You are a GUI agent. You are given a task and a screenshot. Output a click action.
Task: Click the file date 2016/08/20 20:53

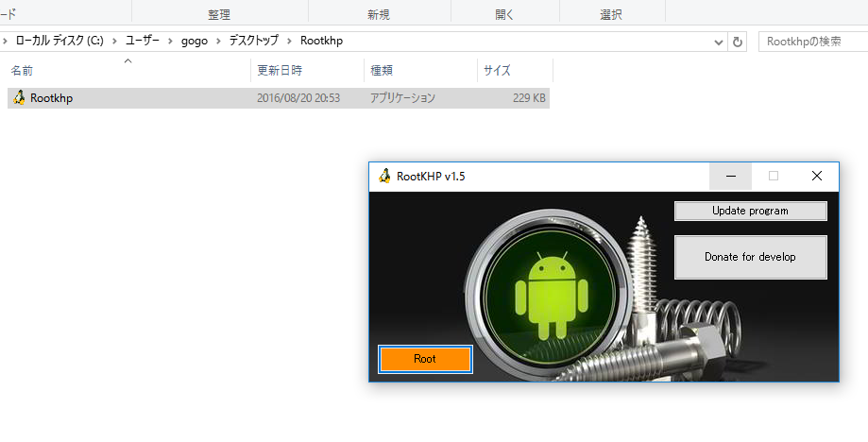298,98
